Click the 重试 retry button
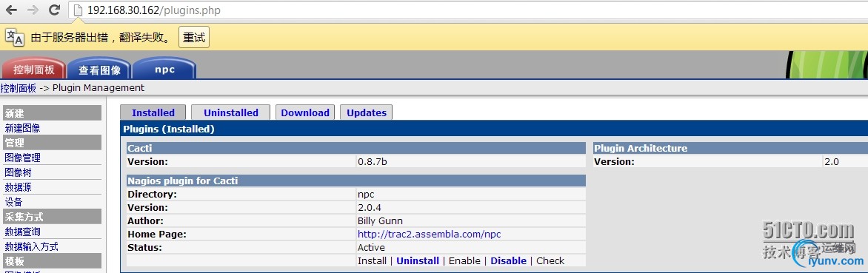Viewport: 868px width, 273px height. click(x=194, y=38)
